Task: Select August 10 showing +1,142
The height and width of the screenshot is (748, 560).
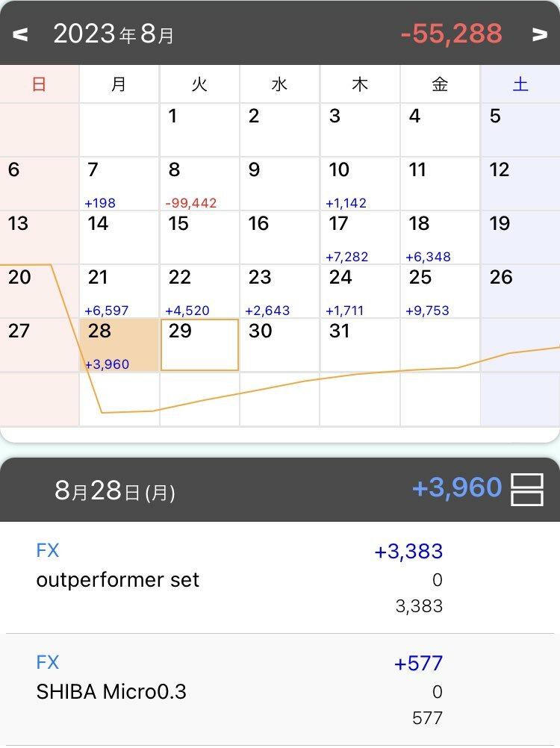Action: pos(360,184)
